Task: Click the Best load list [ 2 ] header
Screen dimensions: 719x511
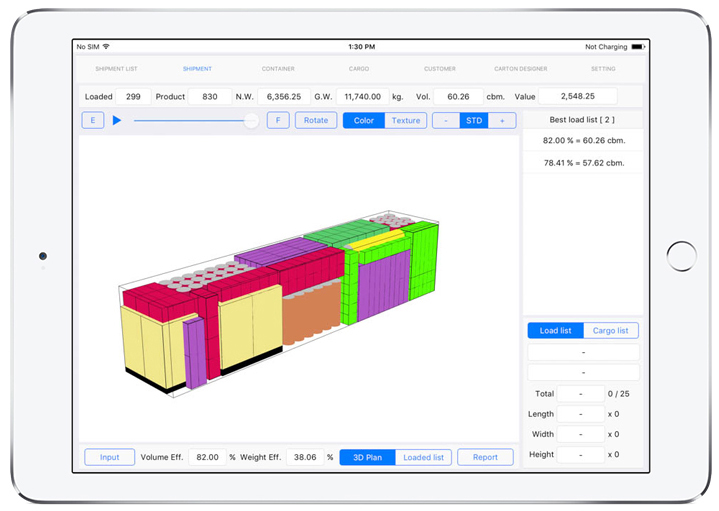Action: pyautogui.click(x=582, y=120)
